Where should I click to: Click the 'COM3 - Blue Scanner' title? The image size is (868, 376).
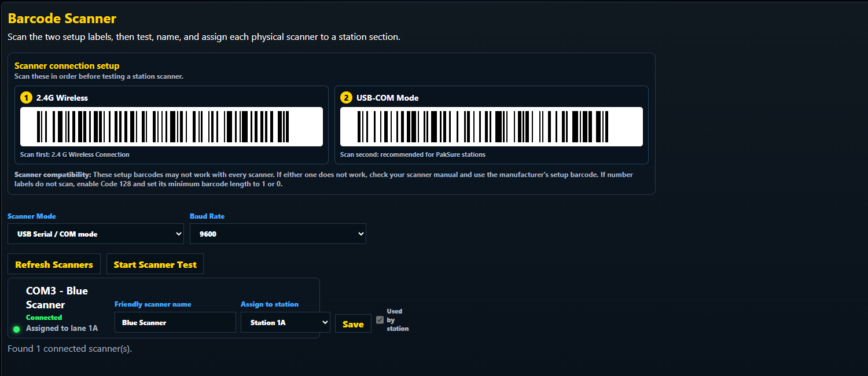point(57,297)
